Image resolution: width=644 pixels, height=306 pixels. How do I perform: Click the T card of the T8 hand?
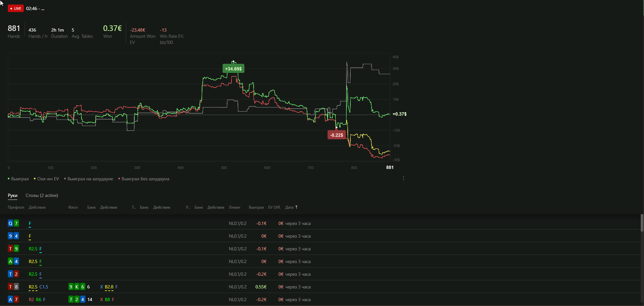tap(10, 287)
